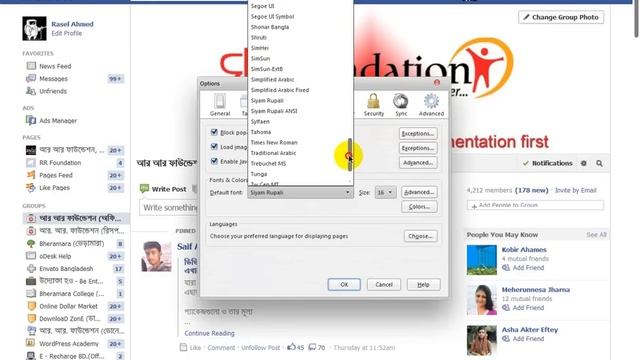Open the Colors dialog button
This screenshot has width=640, height=360.
[x=419, y=207]
